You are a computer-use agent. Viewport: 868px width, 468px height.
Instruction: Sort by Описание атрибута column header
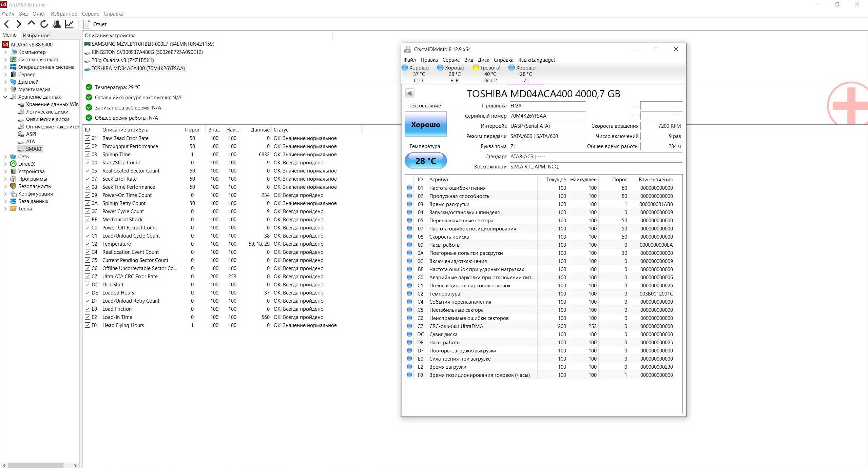[139, 129]
